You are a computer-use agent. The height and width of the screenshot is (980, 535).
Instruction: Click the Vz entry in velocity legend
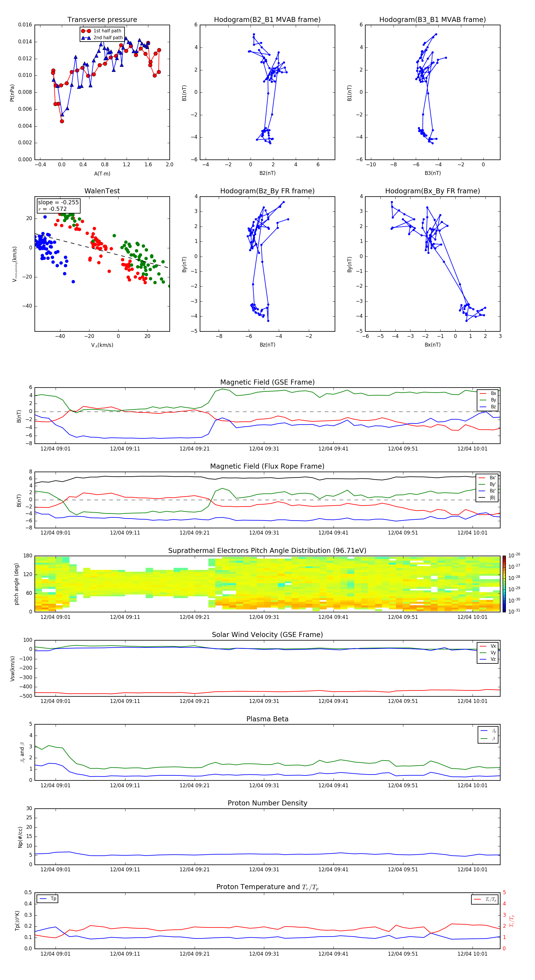click(488, 659)
